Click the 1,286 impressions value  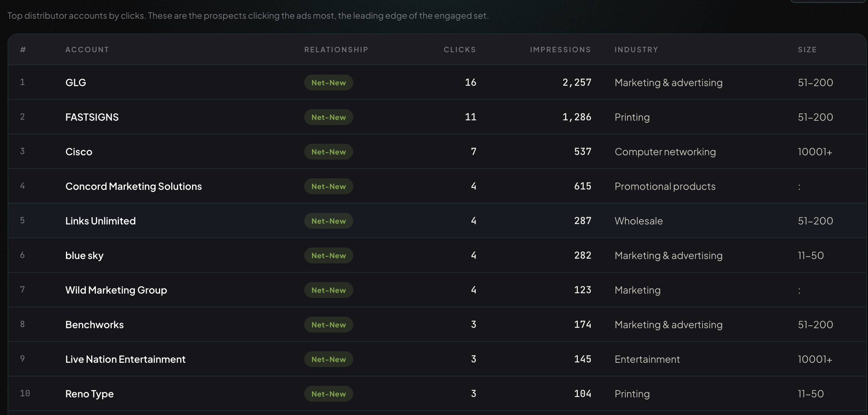coord(577,117)
